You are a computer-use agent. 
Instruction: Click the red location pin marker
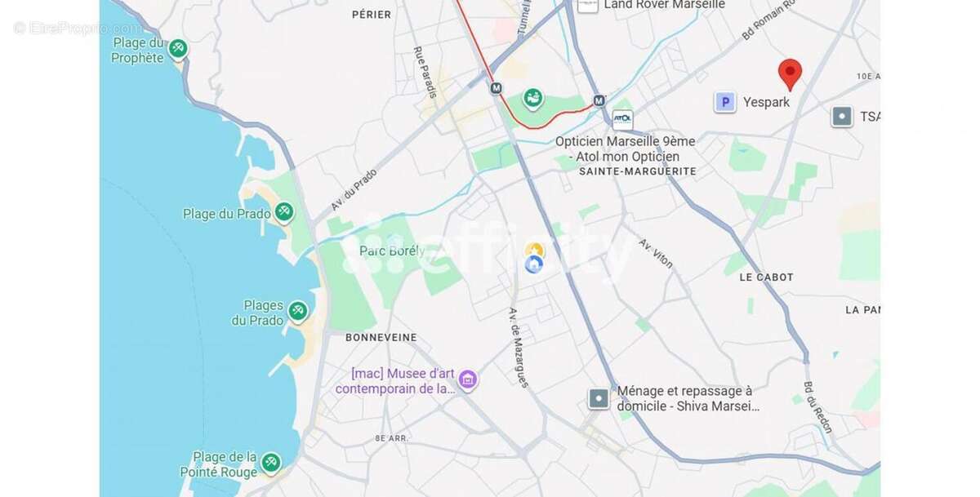(x=789, y=73)
